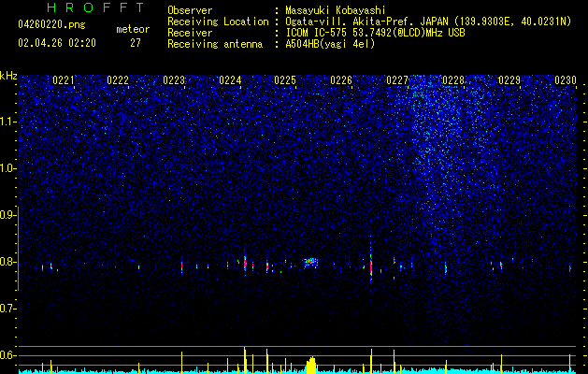Click the long echo cluster after 0225
588x374 pixels.
tap(310, 262)
